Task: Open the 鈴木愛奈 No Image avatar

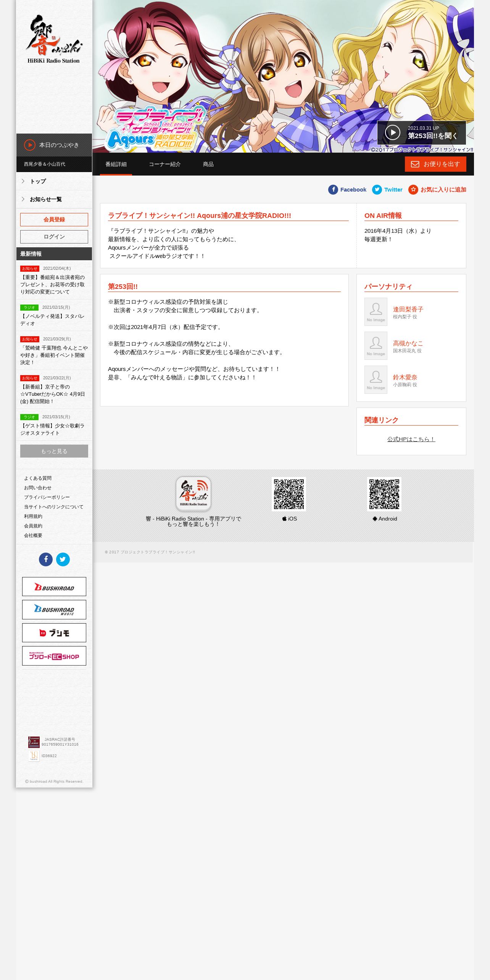Action: tap(376, 380)
